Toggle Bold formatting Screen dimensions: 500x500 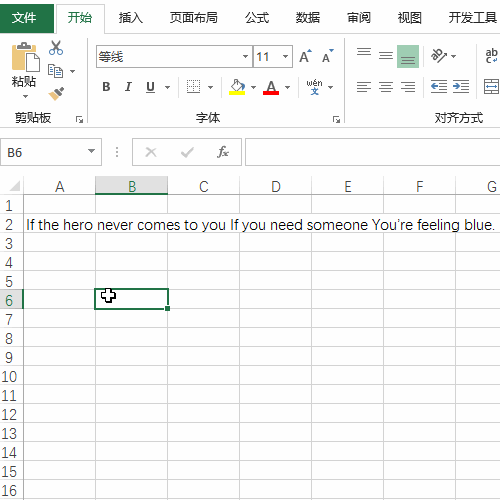pos(106,87)
